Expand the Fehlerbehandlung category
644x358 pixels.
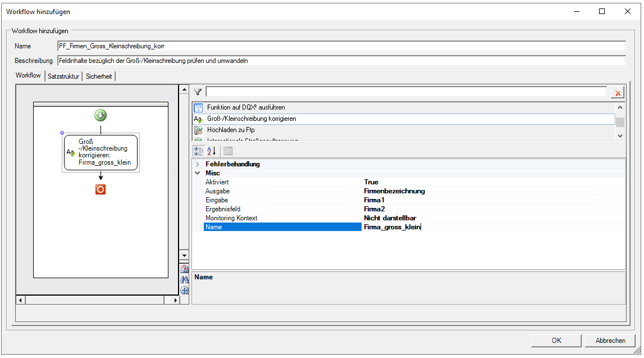(198, 164)
